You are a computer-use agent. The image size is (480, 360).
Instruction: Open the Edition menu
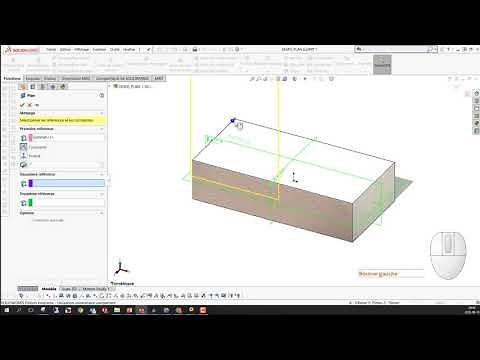[65, 49]
